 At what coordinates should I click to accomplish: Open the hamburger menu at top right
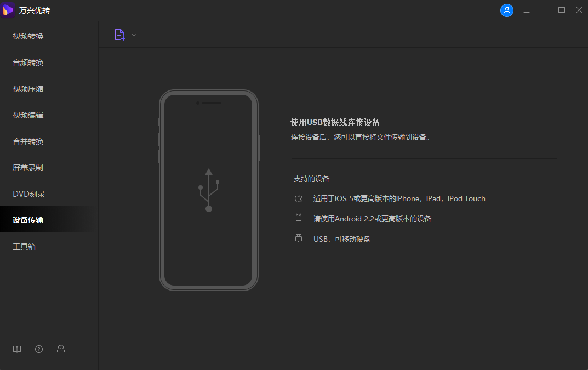[x=527, y=10]
